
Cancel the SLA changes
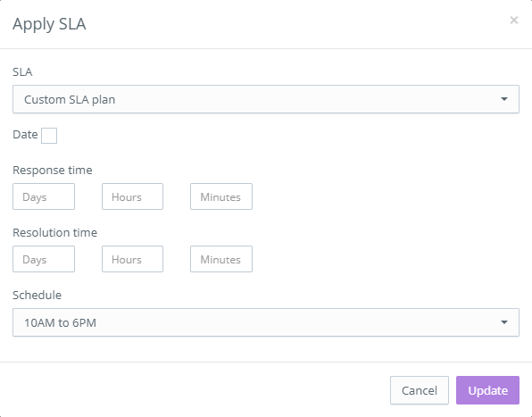pyautogui.click(x=420, y=390)
